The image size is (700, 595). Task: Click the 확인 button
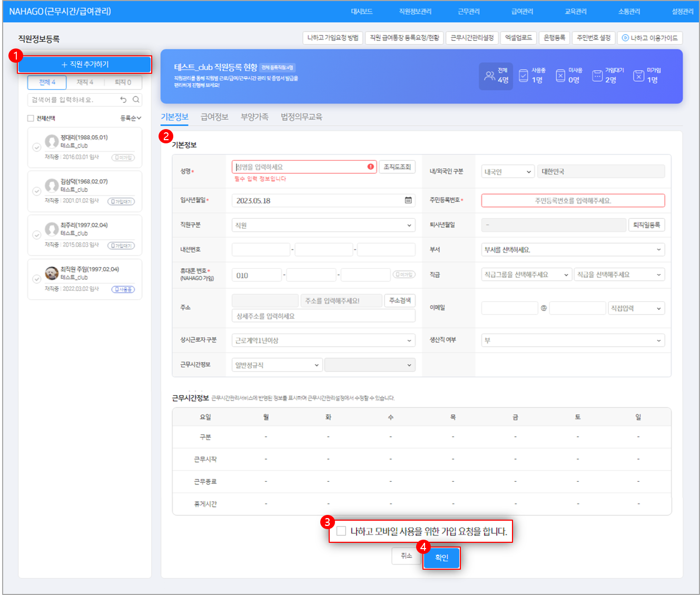coord(441,558)
